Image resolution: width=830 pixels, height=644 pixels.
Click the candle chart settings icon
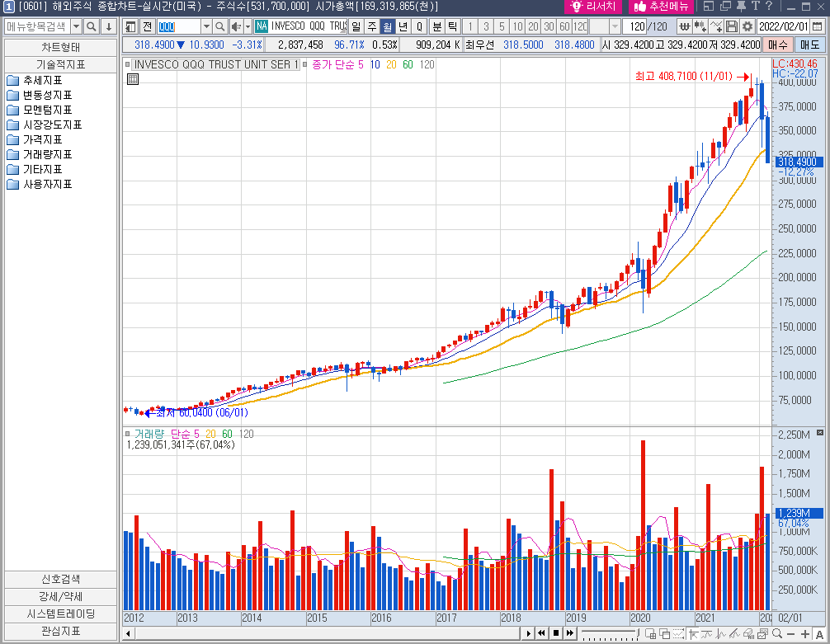click(x=700, y=26)
